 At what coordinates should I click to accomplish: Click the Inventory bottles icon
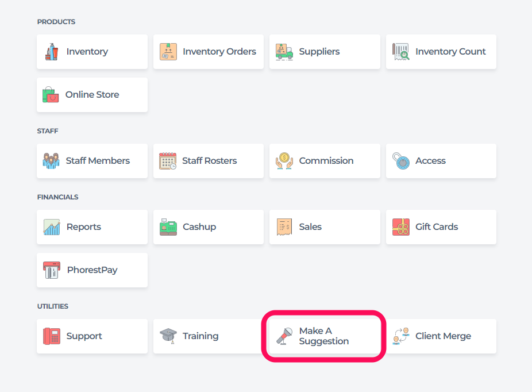52,52
